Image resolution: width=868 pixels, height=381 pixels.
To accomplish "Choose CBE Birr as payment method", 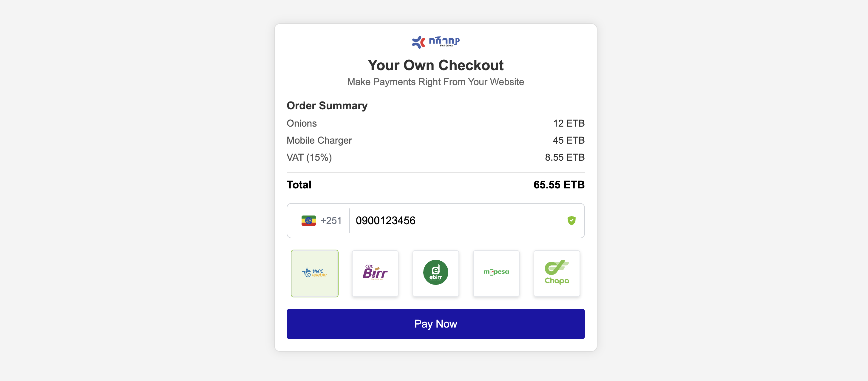I will tap(375, 273).
